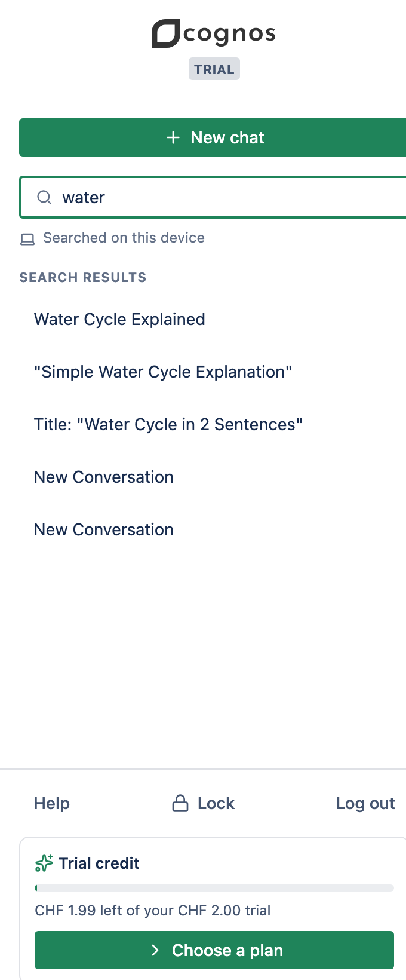Start a New chat
This screenshot has height=980, width=406.
click(x=213, y=137)
